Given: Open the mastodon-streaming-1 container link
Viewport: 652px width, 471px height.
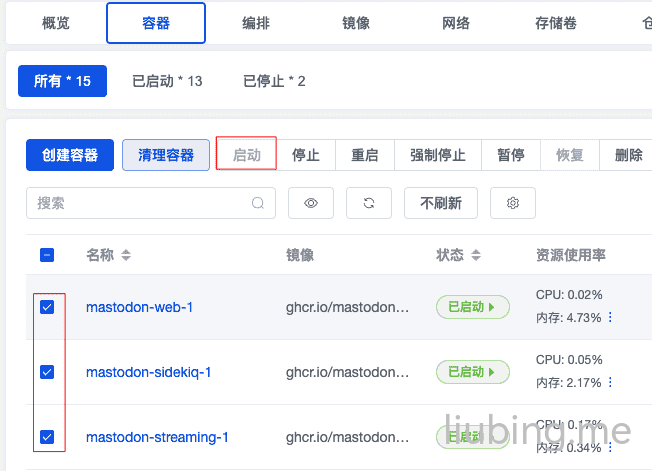Looking at the screenshot, I should coord(157,437).
